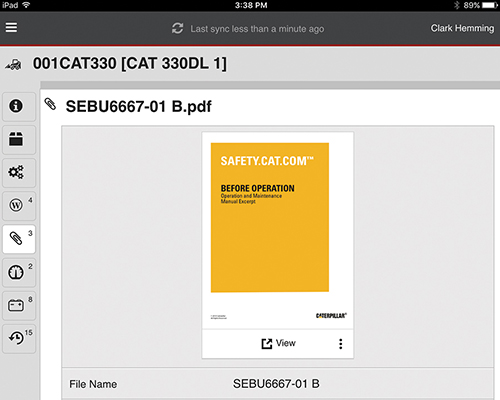500x400 pixels.
Task: Tap the machine icon beside 001CAT330
Action: [x=13, y=64]
